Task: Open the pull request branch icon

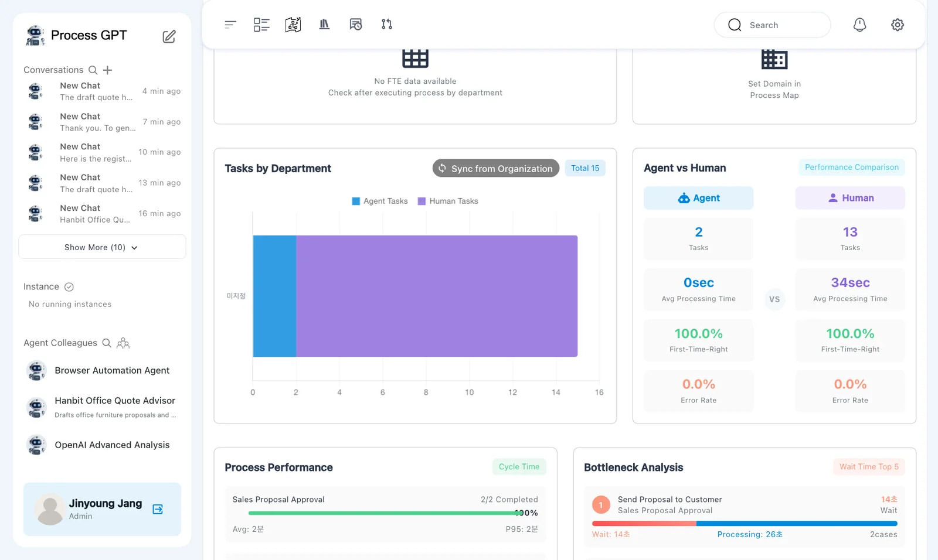Action: click(387, 25)
